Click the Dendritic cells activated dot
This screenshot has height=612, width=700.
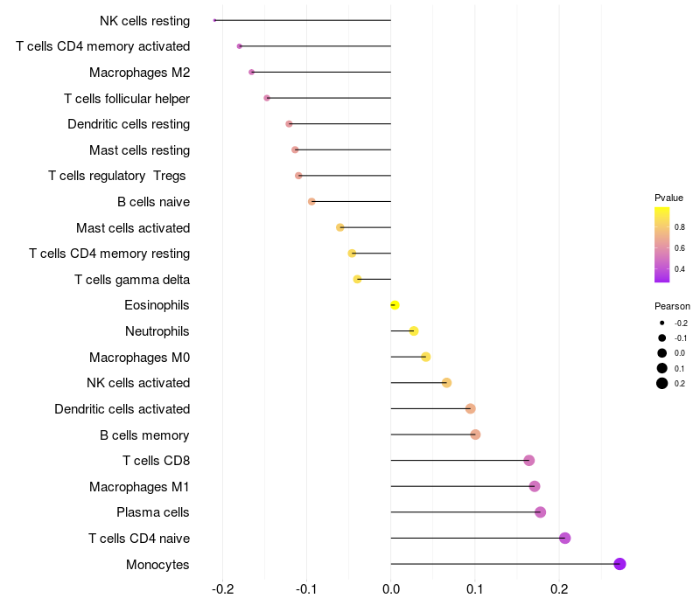tap(470, 408)
